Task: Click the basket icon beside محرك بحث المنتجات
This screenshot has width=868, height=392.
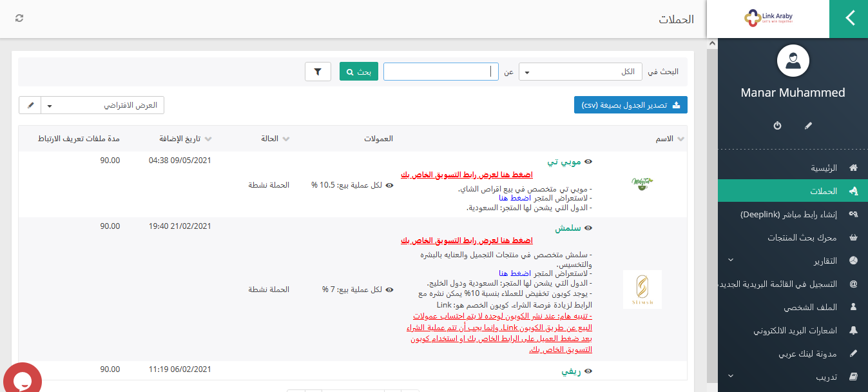Action: click(x=854, y=237)
